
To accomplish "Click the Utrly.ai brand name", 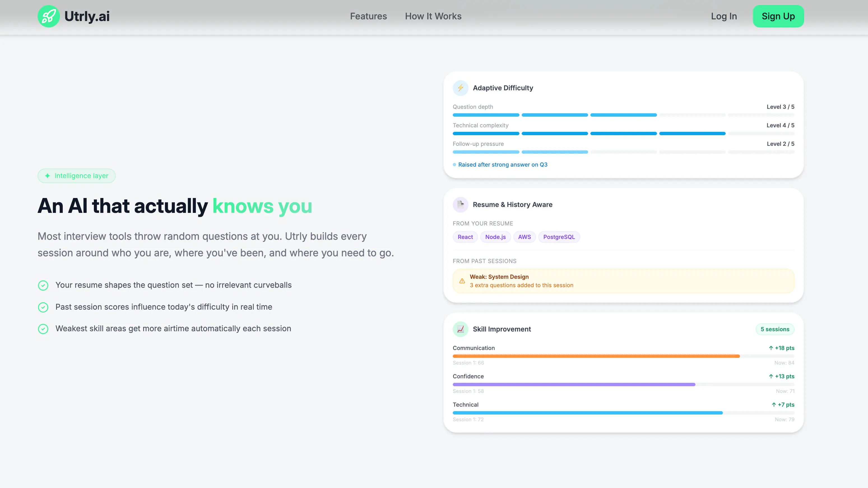I will 87,16.
